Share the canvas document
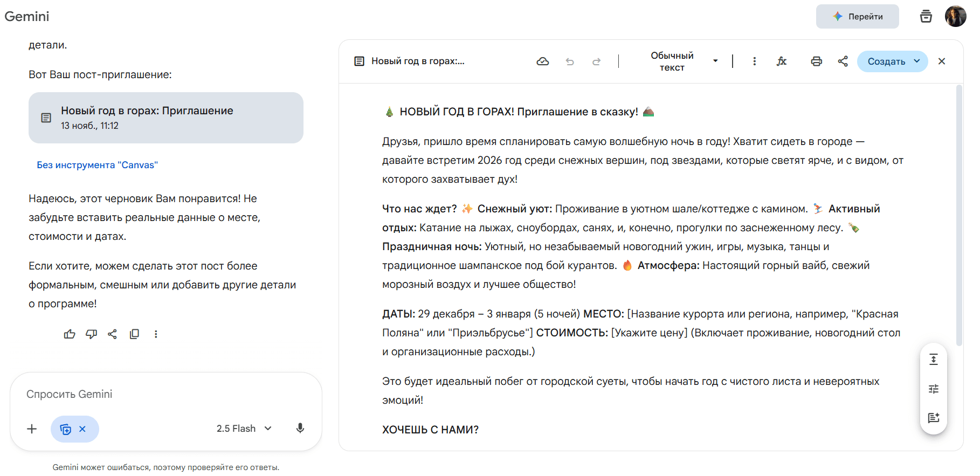 pos(843,61)
